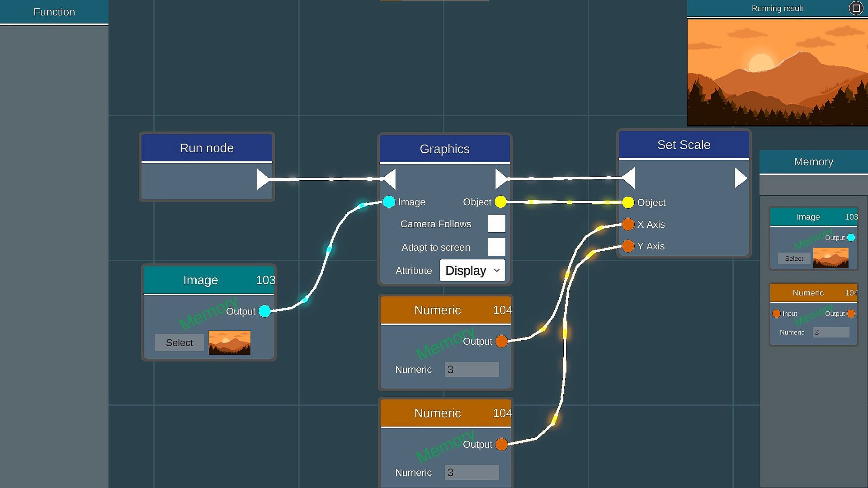Click the Memory panel Numeric value field
This screenshot has height=488, width=868.
click(831, 333)
